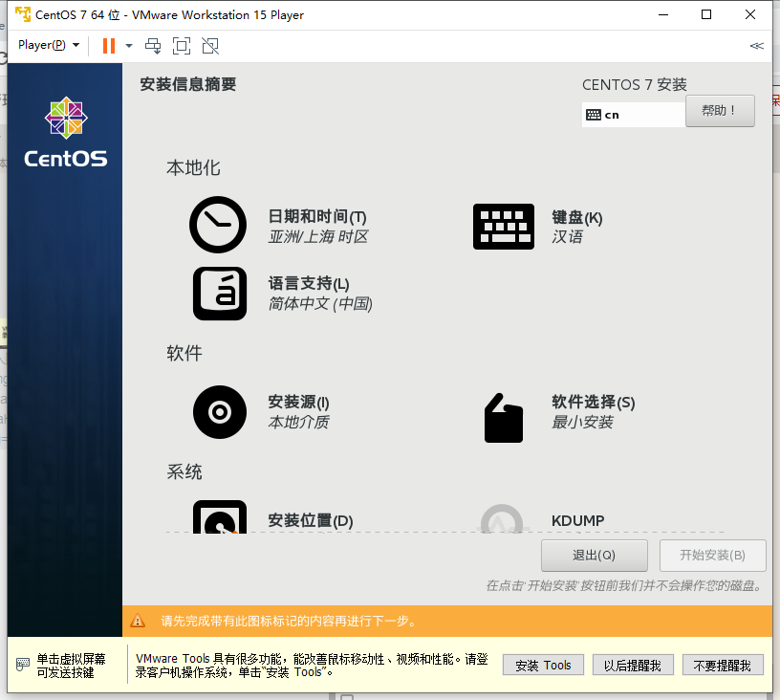Click the Send Ctrl+Alt+Del toolbar icon
The height and width of the screenshot is (700, 780).
(x=152, y=45)
